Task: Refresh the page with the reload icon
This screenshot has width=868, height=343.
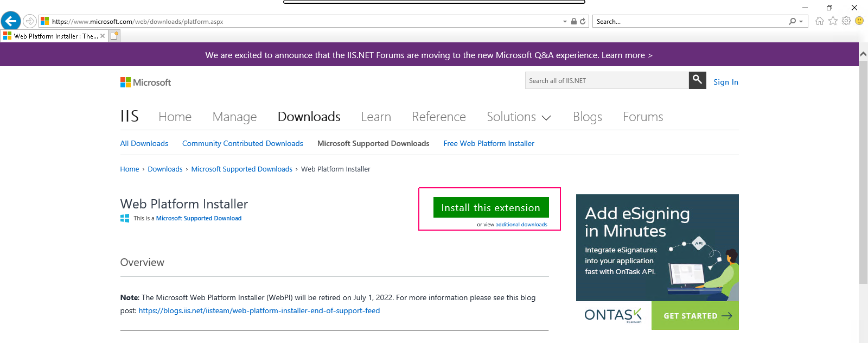Action: [583, 22]
